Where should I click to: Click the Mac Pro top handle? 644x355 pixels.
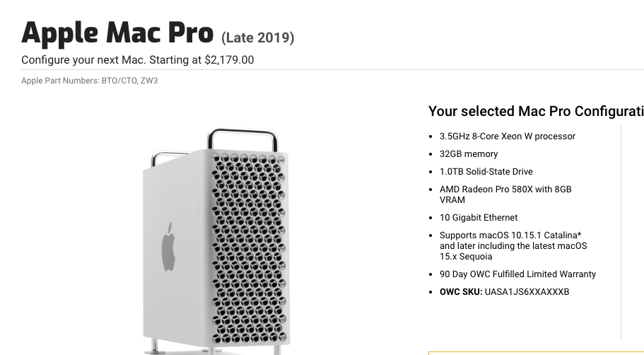coord(242,134)
